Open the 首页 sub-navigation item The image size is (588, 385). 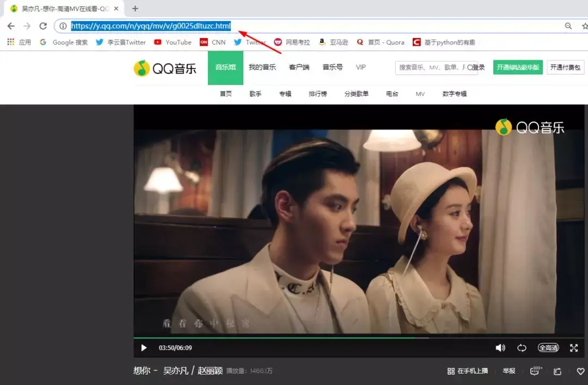pos(226,94)
